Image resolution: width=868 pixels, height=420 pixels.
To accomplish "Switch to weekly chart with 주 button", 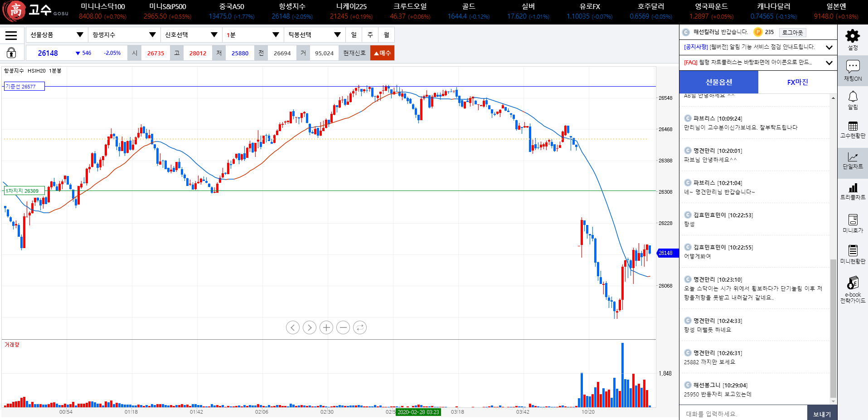I will [370, 35].
